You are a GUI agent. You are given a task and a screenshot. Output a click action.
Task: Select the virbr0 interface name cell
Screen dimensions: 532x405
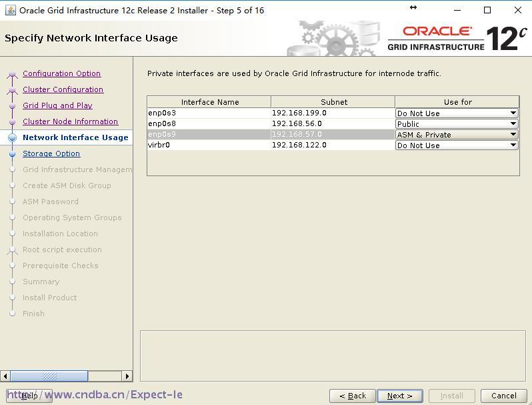pyautogui.click(x=209, y=145)
